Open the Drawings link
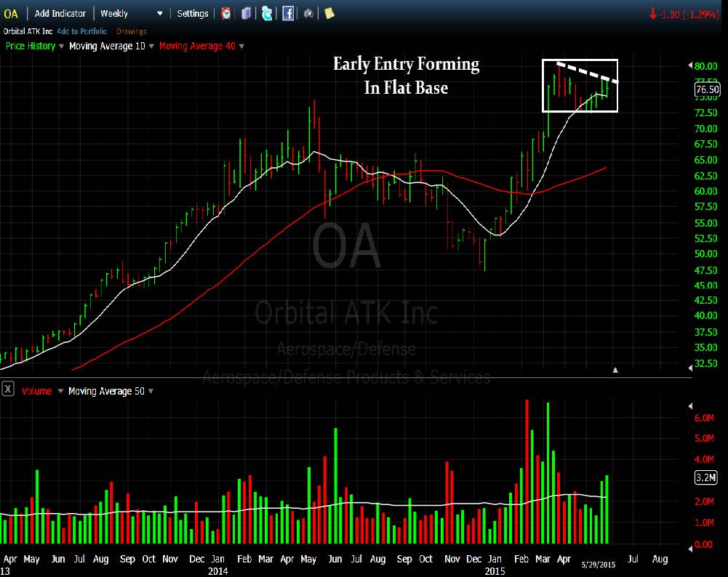Viewport: 728px width, 577px height. (x=132, y=31)
